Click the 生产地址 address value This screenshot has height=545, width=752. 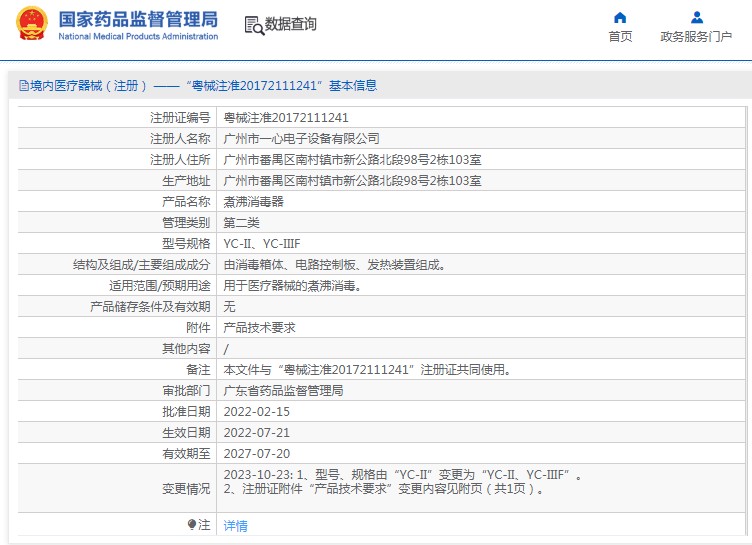[x=352, y=181]
